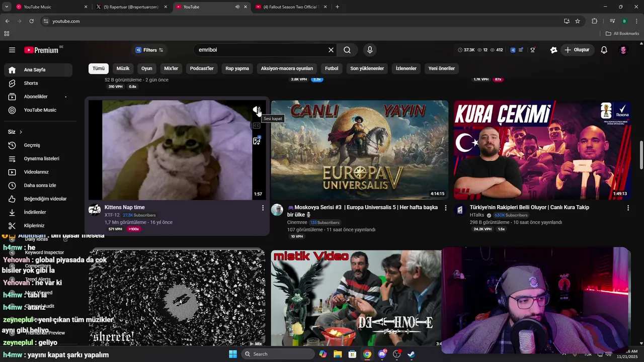644x362 pixels.
Task: Mute the Kittens Nap time preview
Action: [257, 111]
